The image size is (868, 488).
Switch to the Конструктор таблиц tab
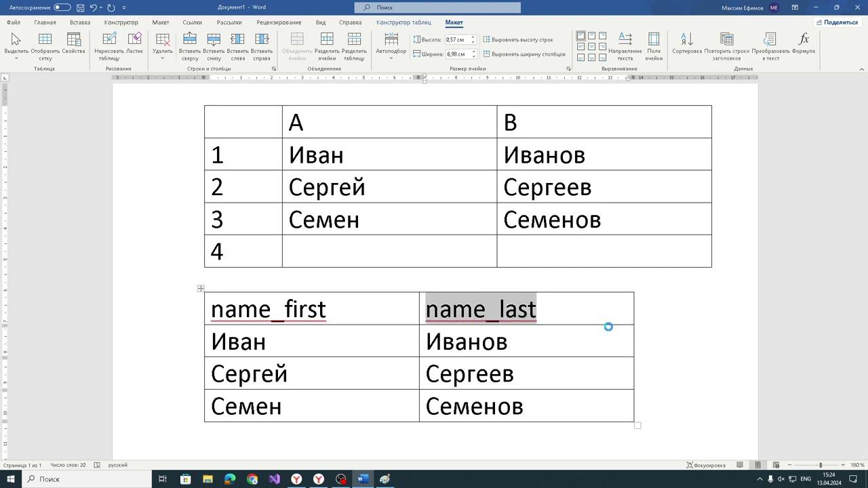point(403,22)
